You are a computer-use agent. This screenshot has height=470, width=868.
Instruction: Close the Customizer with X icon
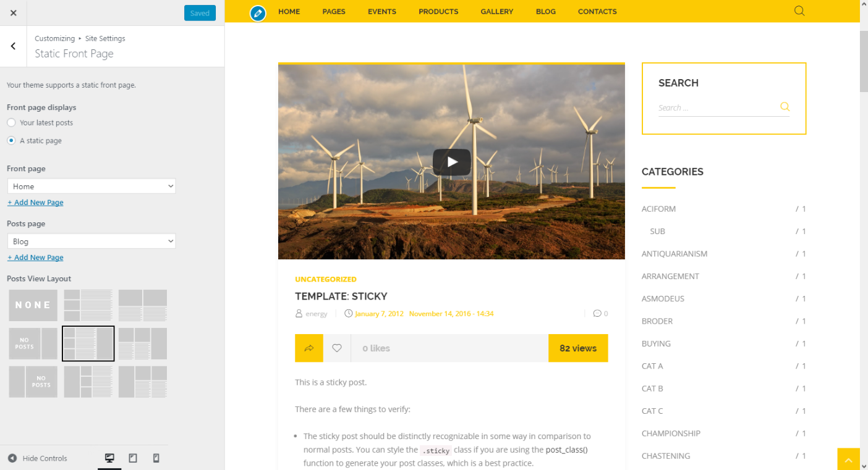(x=14, y=13)
